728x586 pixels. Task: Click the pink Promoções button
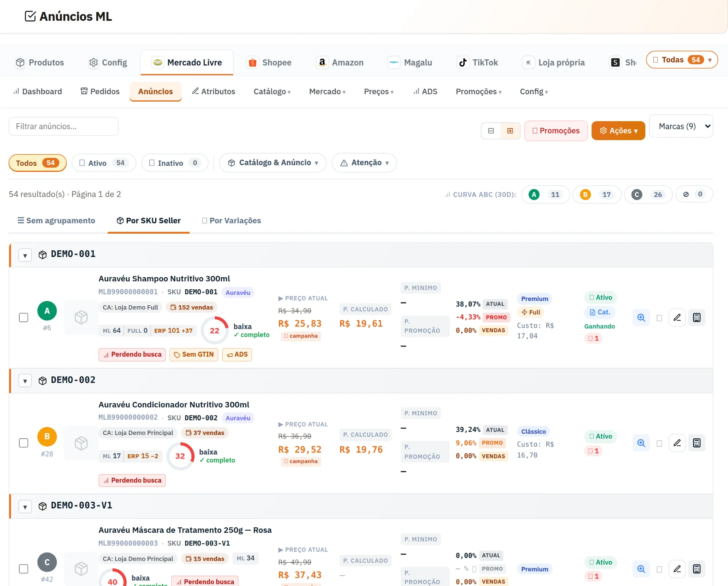(556, 131)
